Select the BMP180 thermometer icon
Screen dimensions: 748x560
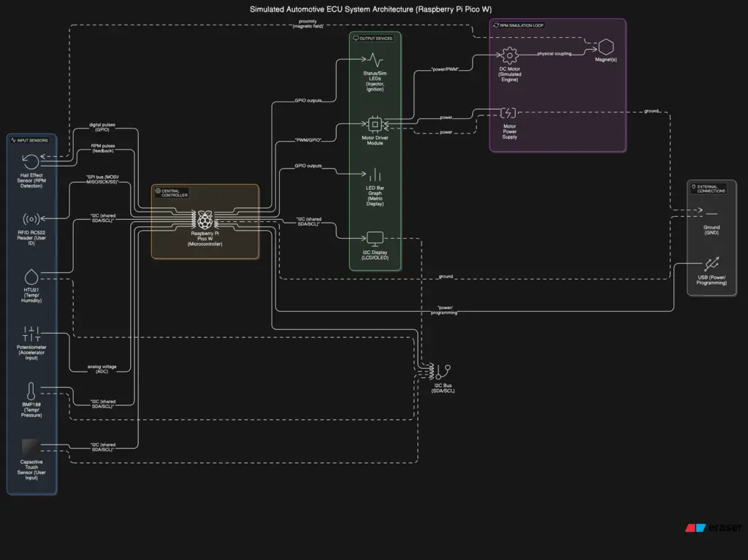pos(31,391)
